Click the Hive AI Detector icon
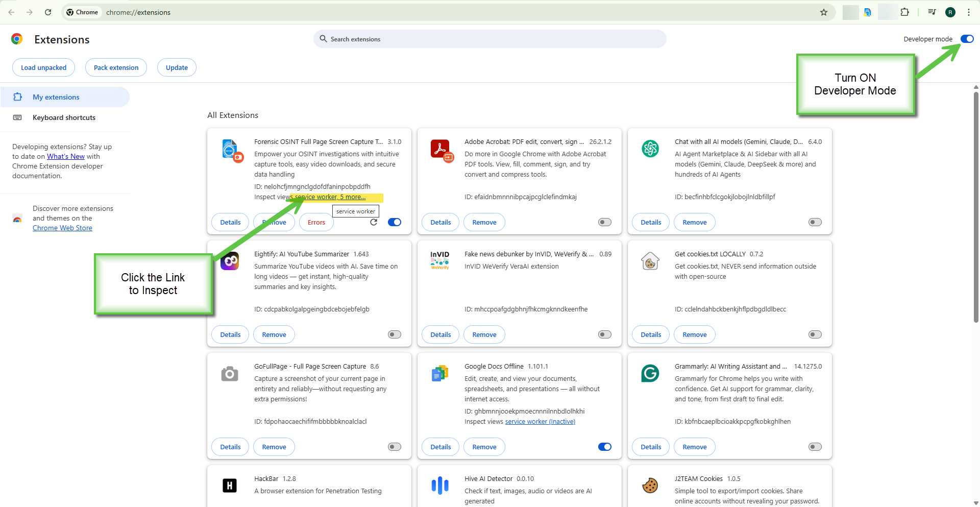 440,486
